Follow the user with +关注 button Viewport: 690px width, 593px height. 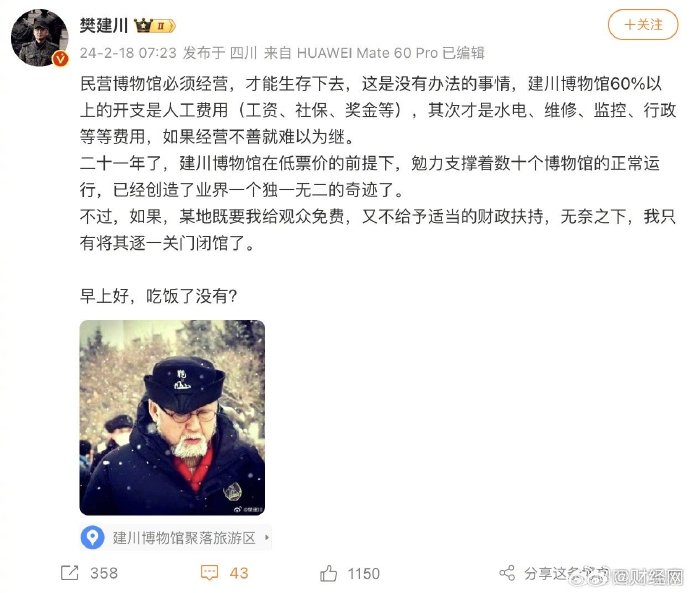click(x=643, y=25)
